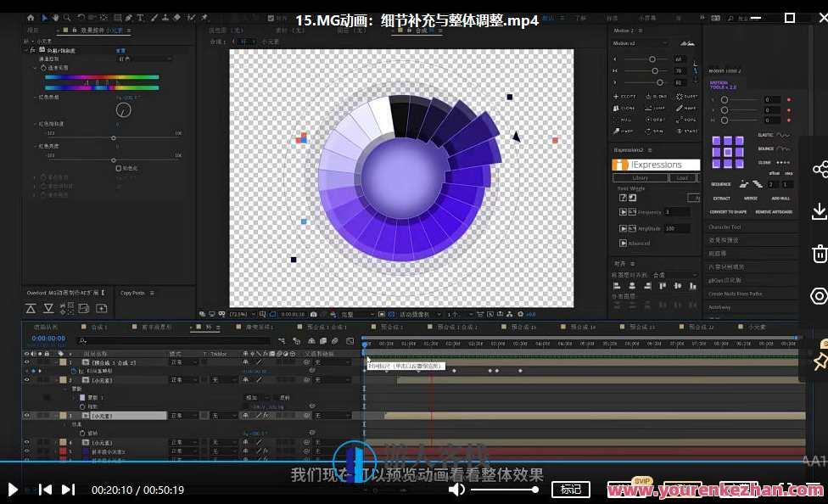The height and width of the screenshot is (504, 828).
Task: Switch to the 小元素 timeline tab
Action: point(757,327)
